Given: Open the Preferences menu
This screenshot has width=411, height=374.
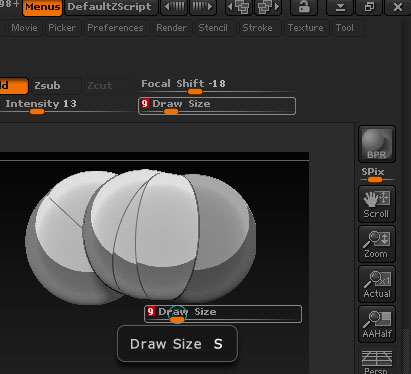Looking at the screenshot, I should pos(115,28).
